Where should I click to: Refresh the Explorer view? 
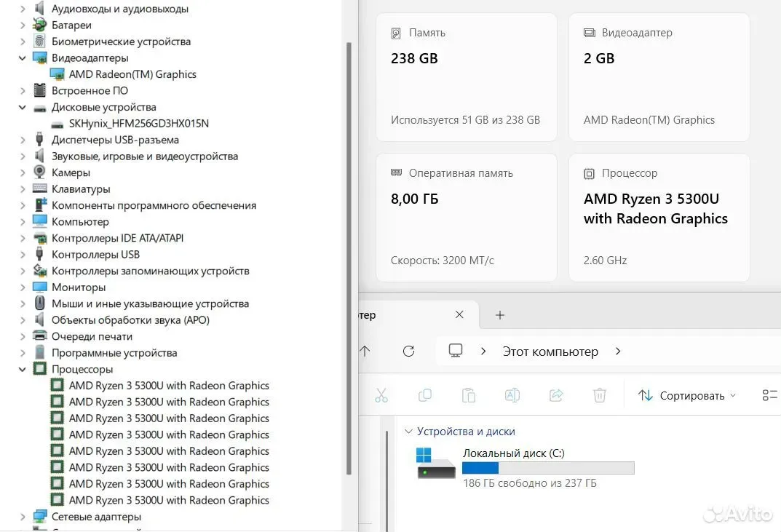(408, 352)
